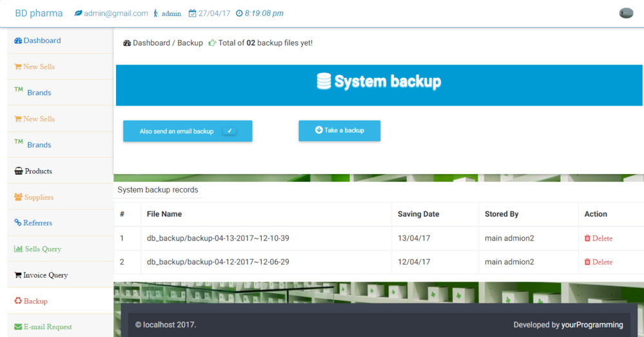644x337 pixels.
Task: Click the Referrers link icon
Action: (x=18, y=223)
